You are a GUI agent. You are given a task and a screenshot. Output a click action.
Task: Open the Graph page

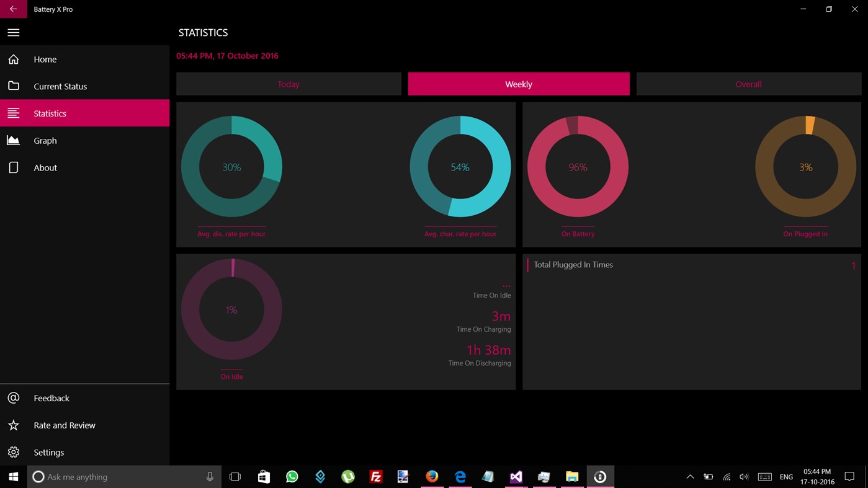point(45,140)
